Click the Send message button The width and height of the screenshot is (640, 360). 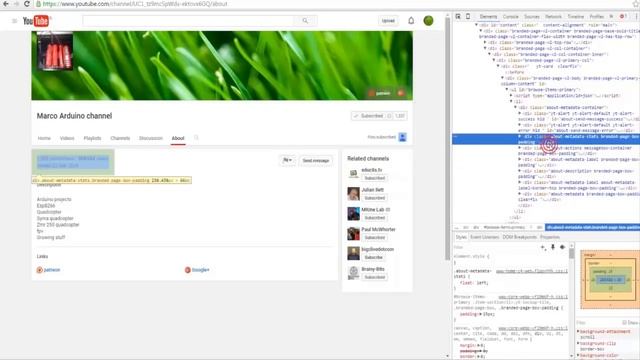(316, 160)
